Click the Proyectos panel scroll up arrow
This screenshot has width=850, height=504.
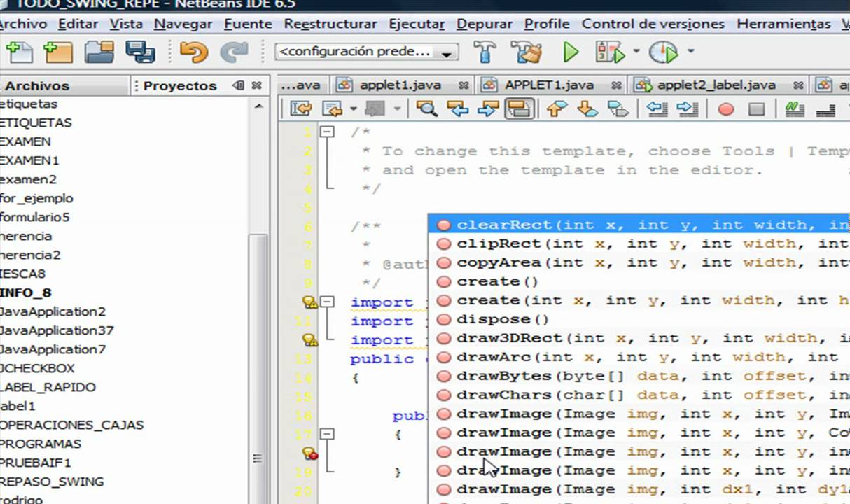tap(258, 106)
